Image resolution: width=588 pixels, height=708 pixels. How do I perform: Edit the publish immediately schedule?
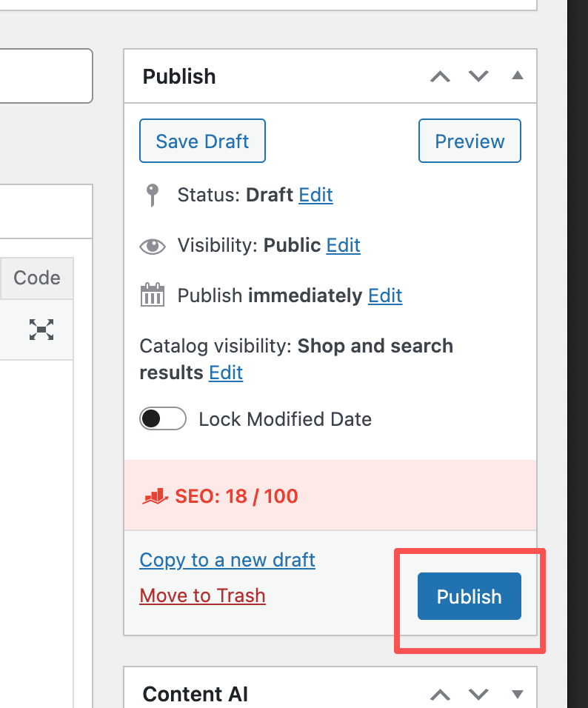tap(385, 295)
